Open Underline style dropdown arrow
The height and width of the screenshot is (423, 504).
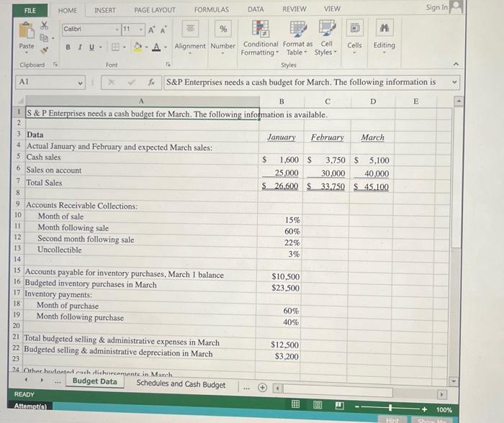pyautogui.click(x=100, y=47)
